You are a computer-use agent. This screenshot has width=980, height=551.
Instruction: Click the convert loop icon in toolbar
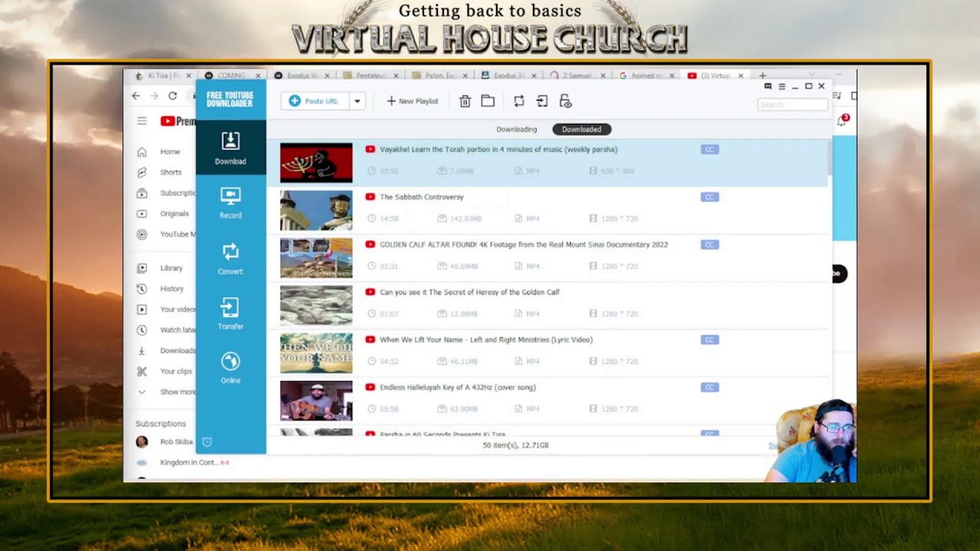pos(519,101)
